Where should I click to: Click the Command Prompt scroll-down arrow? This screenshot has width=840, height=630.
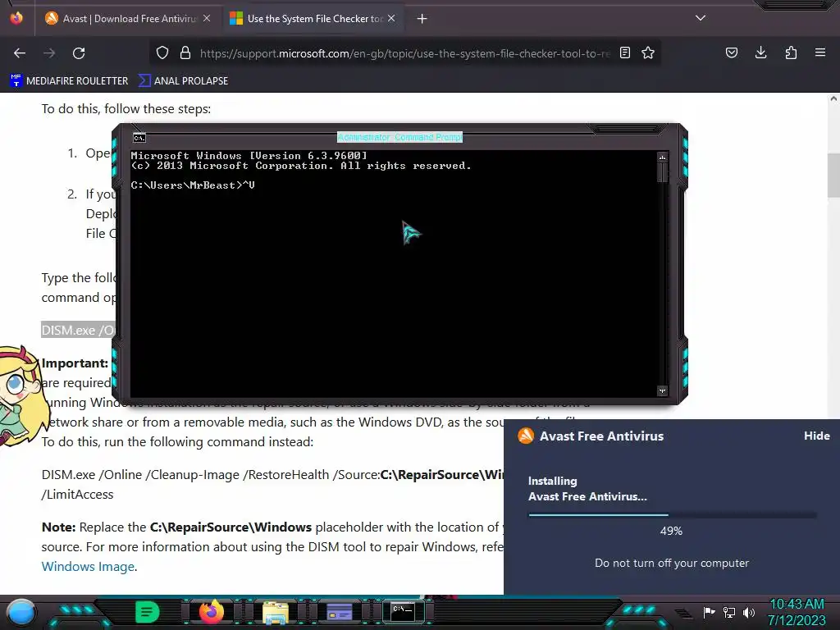pos(662,391)
